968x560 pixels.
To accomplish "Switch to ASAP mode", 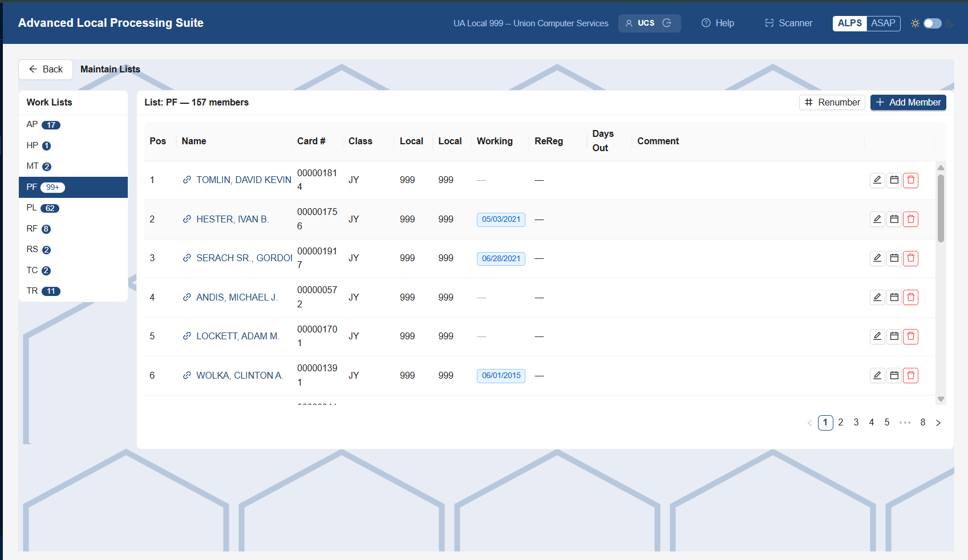I will tap(883, 23).
